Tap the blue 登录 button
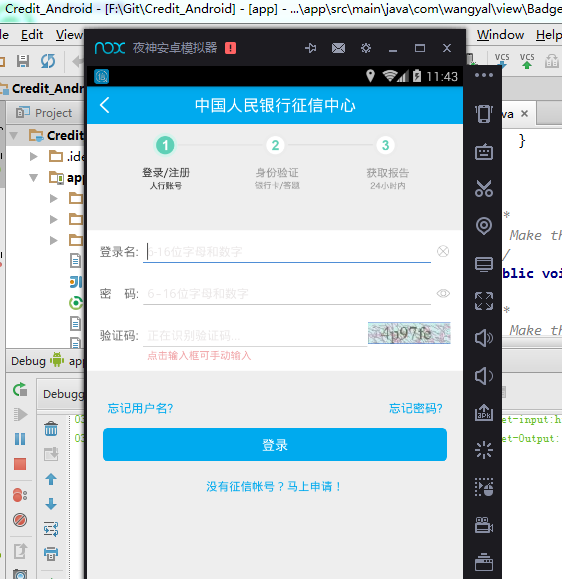The image size is (562, 579). (x=275, y=445)
